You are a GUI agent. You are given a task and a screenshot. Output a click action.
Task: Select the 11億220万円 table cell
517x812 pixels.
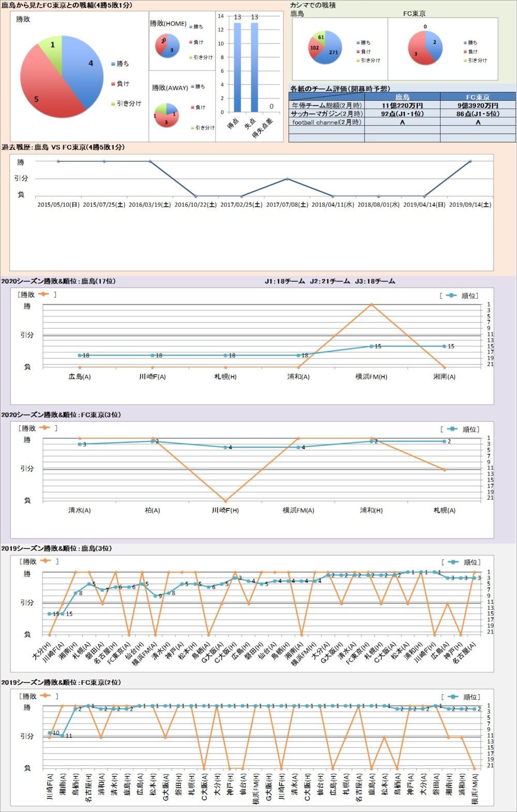pyautogui.click(x=402, y=105)
